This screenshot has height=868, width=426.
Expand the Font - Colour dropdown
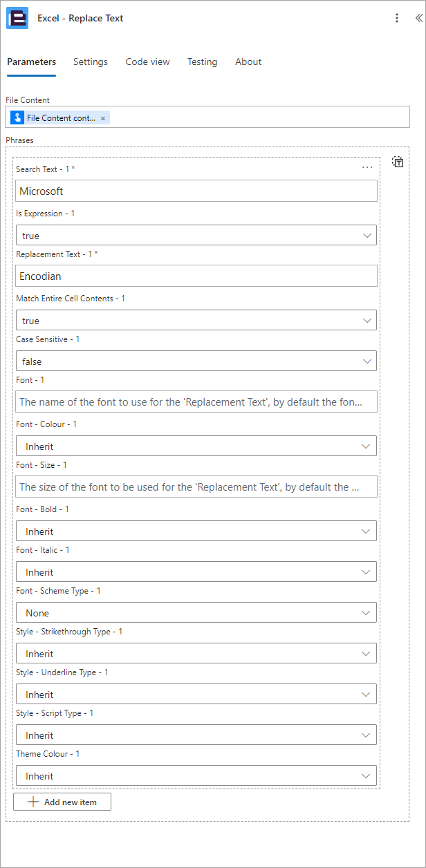pyautogui.click(x=196, y=446)
